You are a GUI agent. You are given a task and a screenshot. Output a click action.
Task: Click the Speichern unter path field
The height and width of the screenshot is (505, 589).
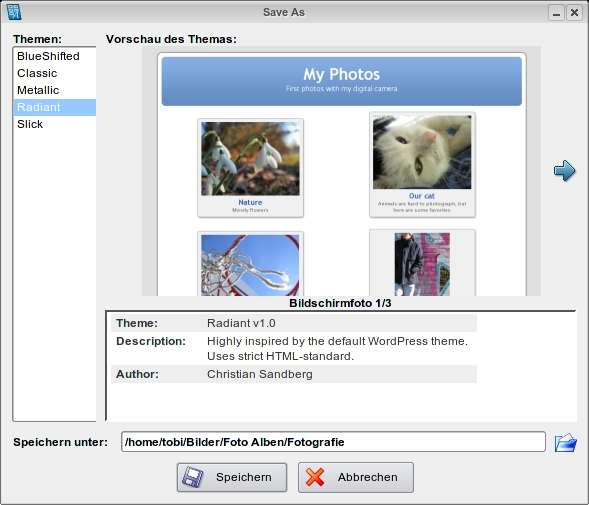click(333, 442)
